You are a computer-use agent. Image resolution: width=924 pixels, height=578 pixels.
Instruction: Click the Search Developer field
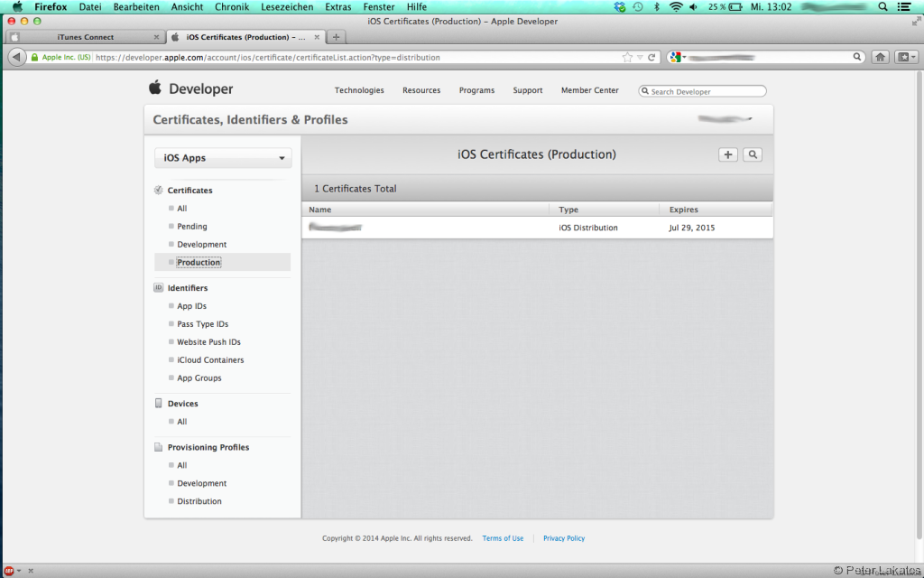point(702,91)
